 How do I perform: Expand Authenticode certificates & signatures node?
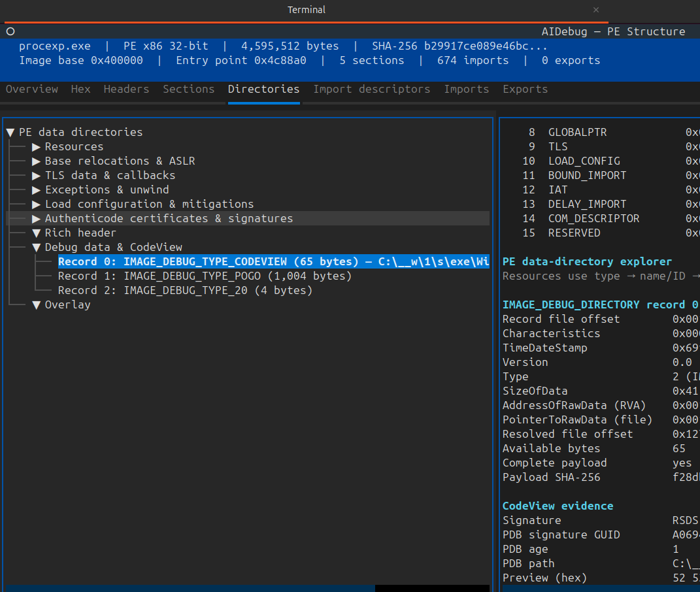[37, 219]
